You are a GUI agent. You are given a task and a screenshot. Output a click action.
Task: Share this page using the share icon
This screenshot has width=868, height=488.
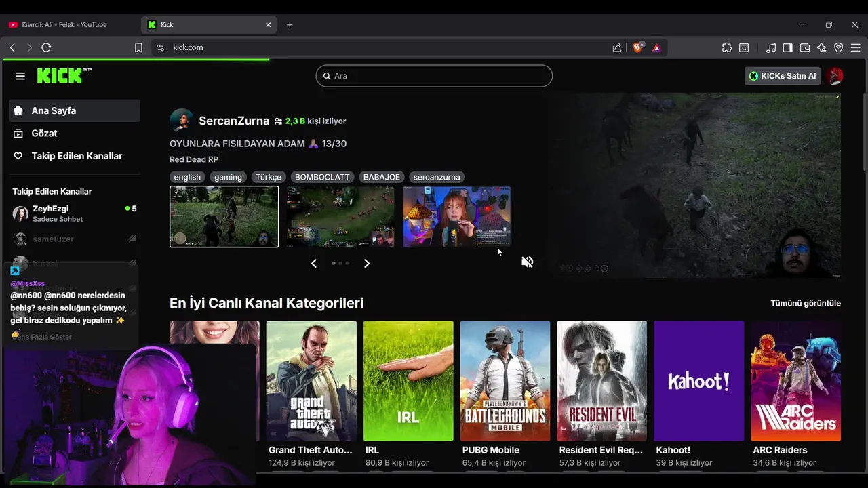(x=617, y=47)
